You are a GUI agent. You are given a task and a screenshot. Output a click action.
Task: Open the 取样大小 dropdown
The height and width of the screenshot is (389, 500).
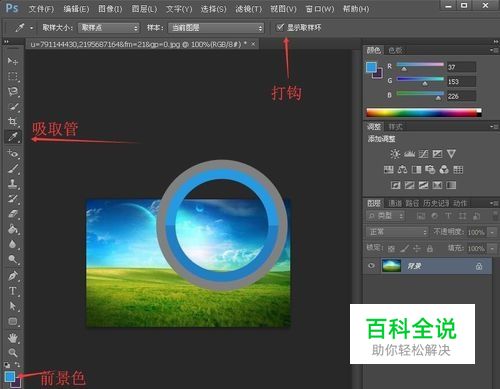point(109,28)
